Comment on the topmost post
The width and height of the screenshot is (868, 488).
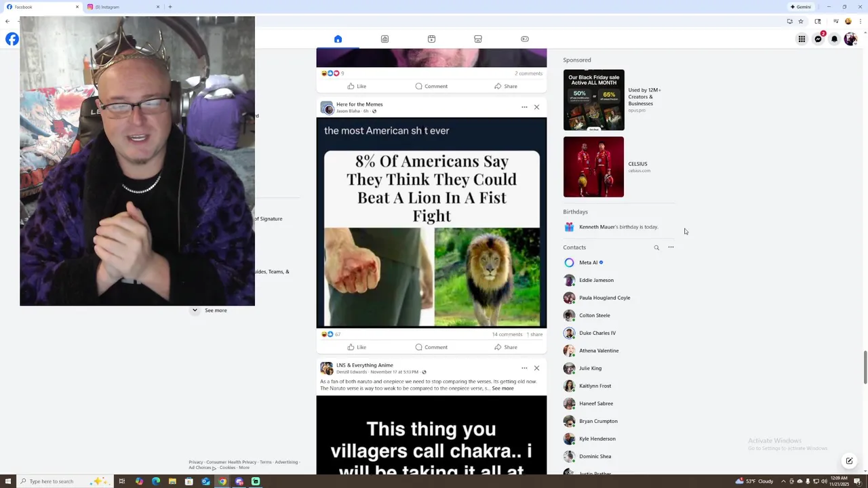(x=431, y=86)
